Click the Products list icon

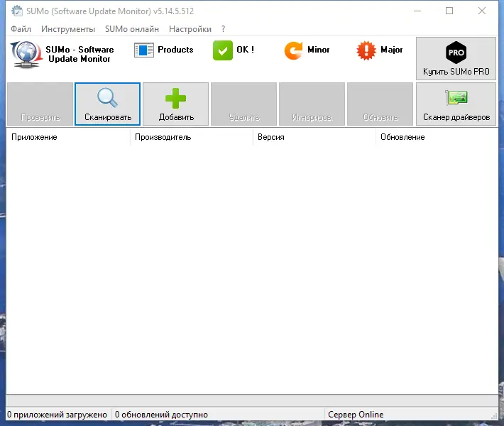[x=143, y=50]
